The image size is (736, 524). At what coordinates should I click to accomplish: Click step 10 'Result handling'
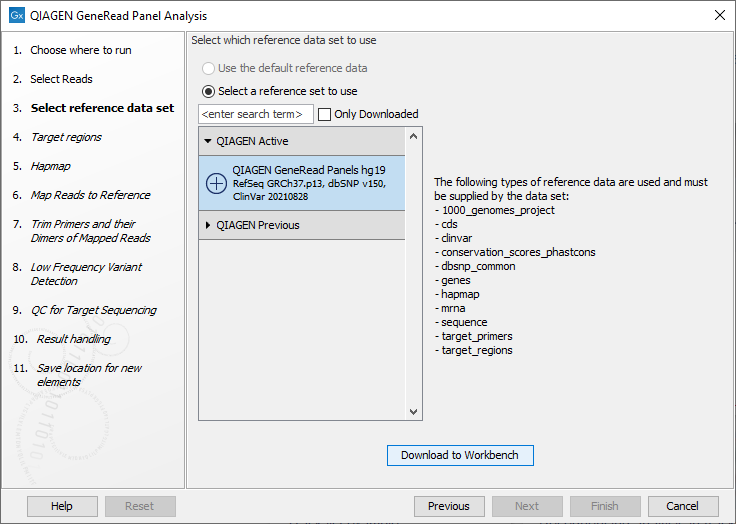coord(74,339)
